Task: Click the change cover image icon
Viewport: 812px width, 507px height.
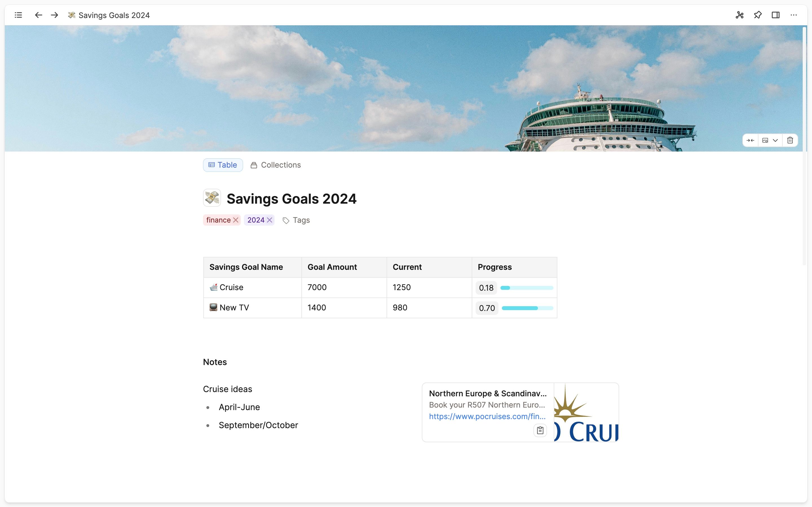Action: coord(765,141)
